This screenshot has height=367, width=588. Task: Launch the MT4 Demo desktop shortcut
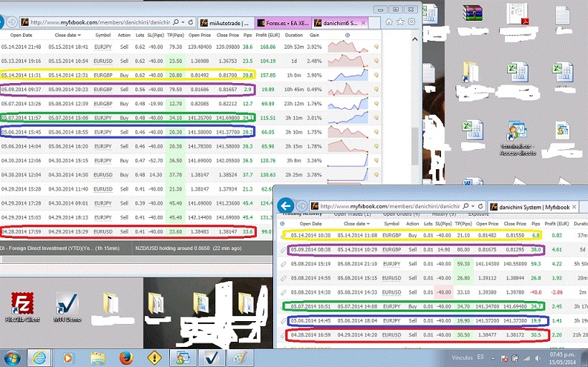(67, 305)
